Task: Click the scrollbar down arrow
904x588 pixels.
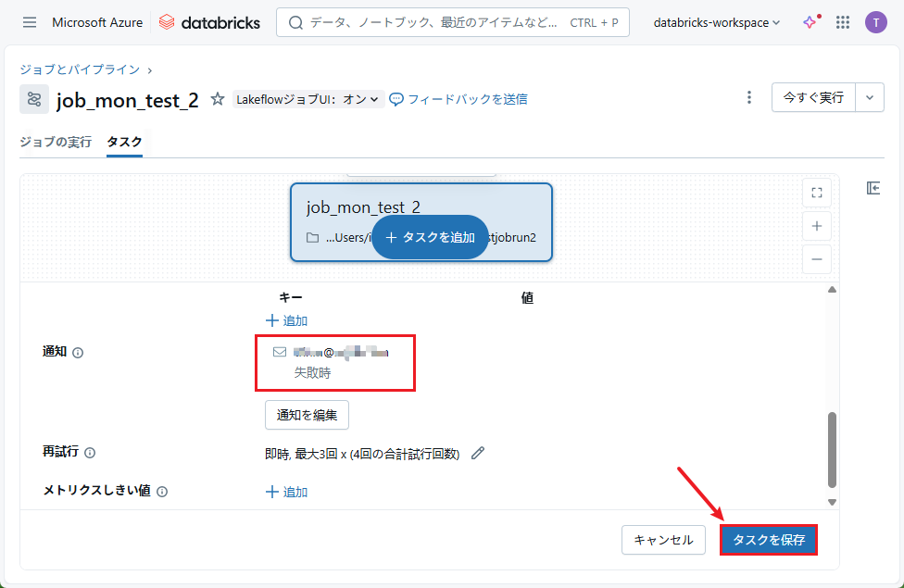Action: (x=832, y=502)
